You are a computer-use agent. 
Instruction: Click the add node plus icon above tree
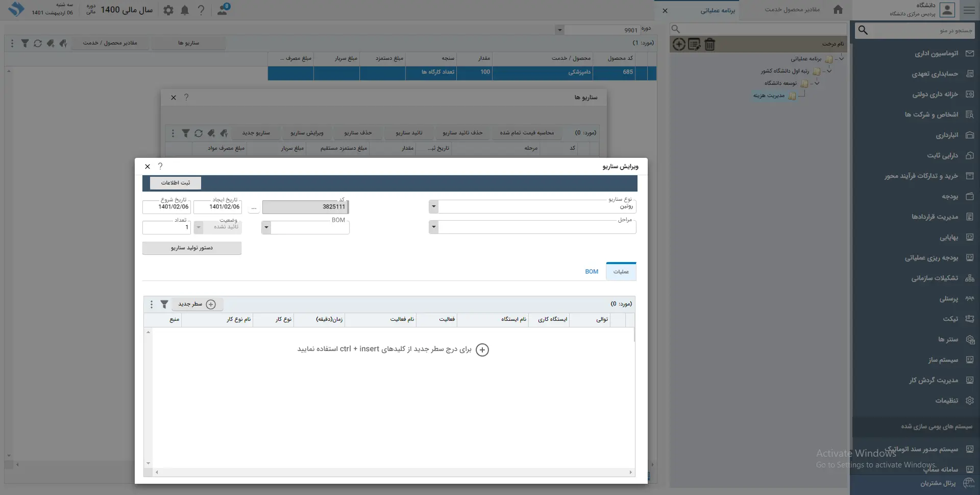[x=678, y=44]
